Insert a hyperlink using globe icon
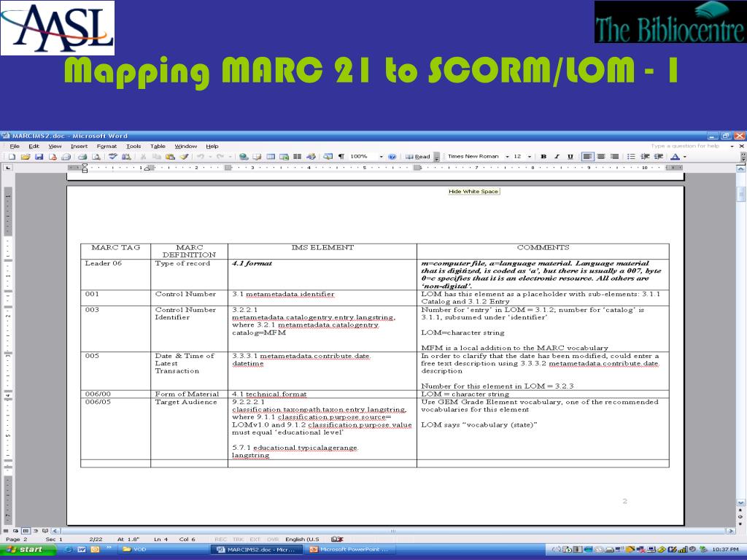Image resolution: width=747 pixels, height=560 pixels. tap(244, 157)
